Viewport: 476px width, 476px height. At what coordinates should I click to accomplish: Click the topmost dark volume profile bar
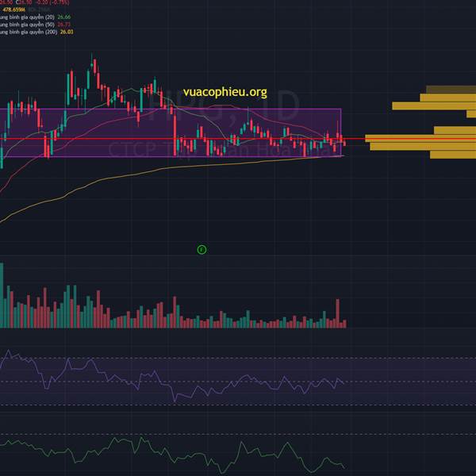point(451,89)
